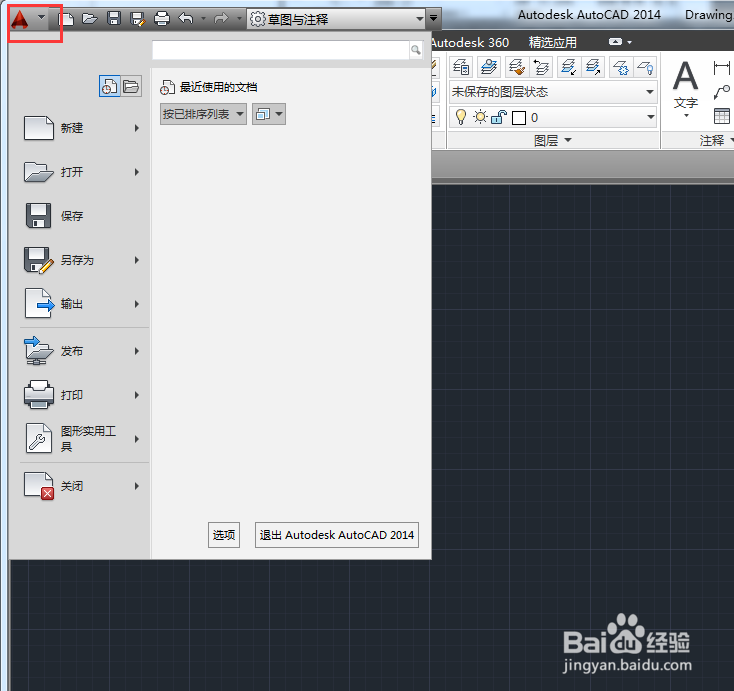Click the Layer Properties icon
Image resolution: width=734 pixels, height=691 pixels.
(461, 67)
